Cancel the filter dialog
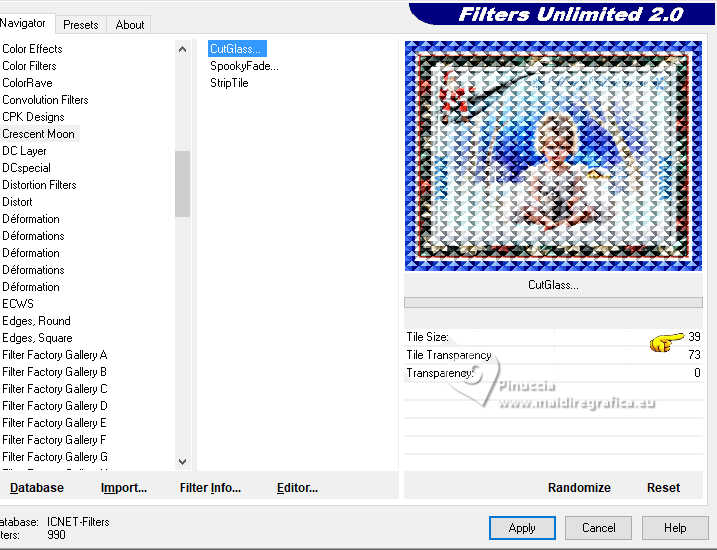The width and height of the screenshot is (717, 550). 599,528
